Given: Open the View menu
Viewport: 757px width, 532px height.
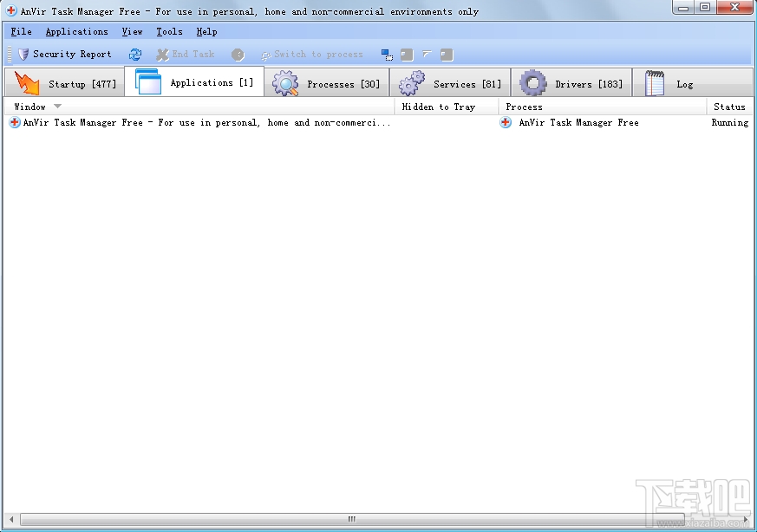Looking at the screenshot, I should tap(131, 31).
